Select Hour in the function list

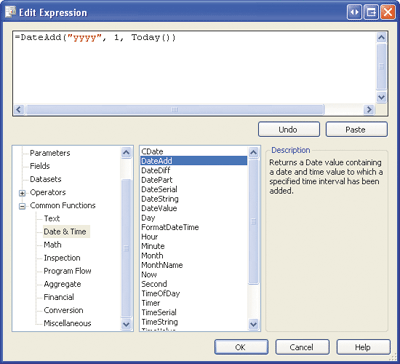150,237
